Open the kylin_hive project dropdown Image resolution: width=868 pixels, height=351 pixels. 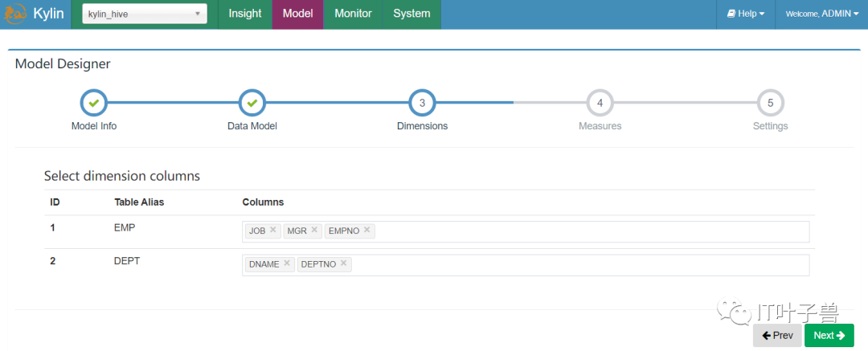145,14
